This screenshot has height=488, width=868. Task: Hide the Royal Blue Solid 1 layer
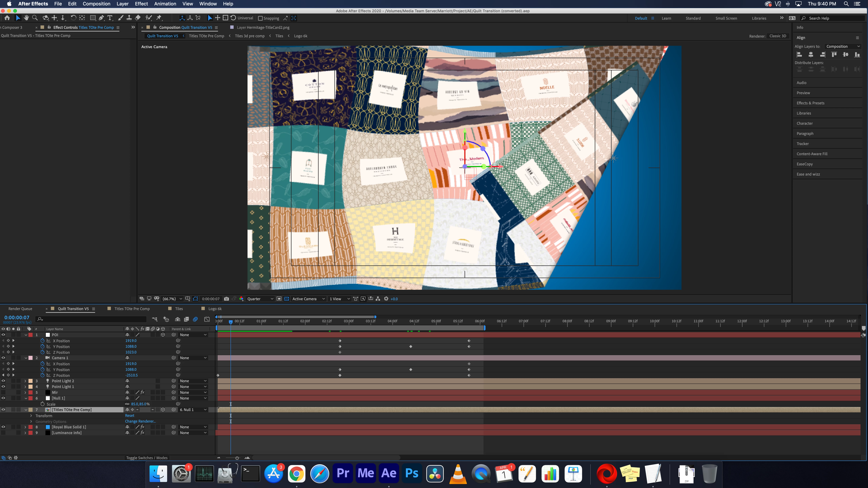3,427
